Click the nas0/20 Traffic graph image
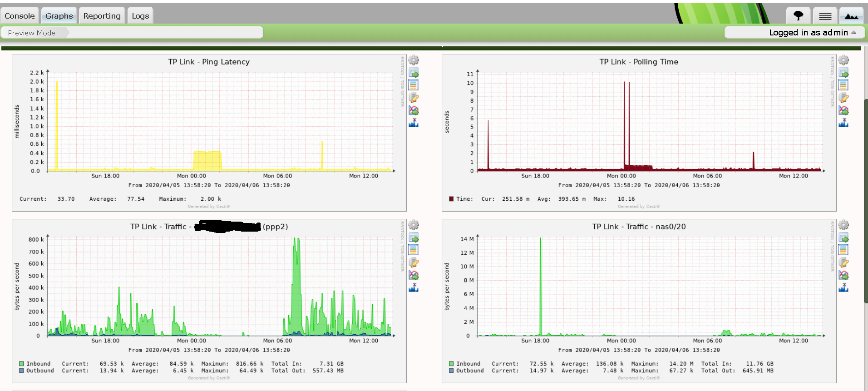Viewport: 868px width, 391px height. [x=639, y=301]
